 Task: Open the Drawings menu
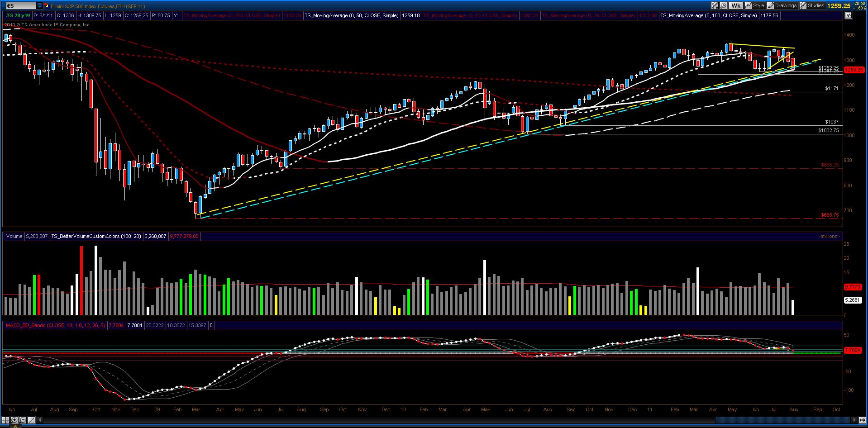click(782, 6)
